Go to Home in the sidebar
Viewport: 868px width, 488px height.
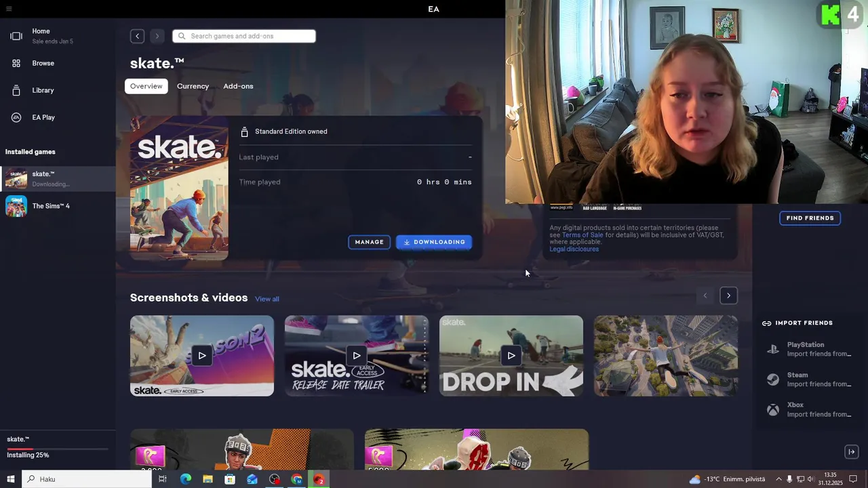point(58,36)
